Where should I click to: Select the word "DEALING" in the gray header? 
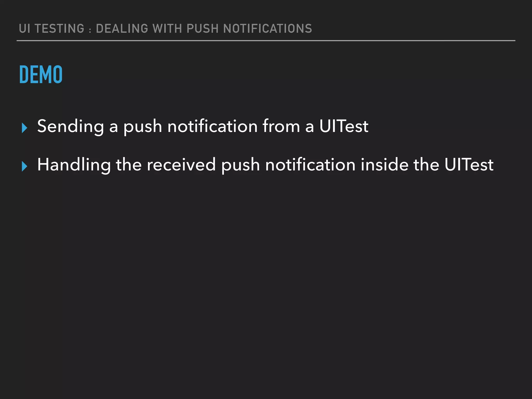click(122, 29)
